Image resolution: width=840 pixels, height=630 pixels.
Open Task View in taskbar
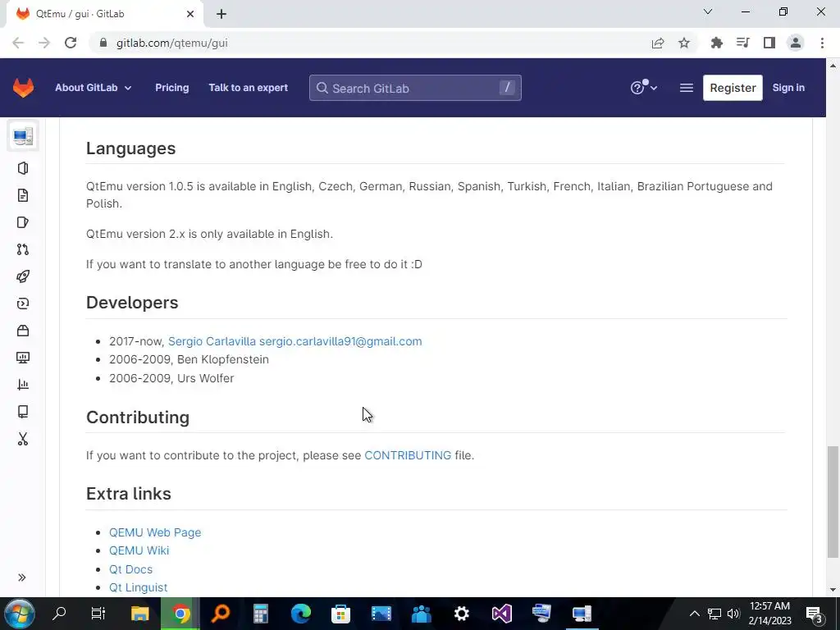point(98,614)
